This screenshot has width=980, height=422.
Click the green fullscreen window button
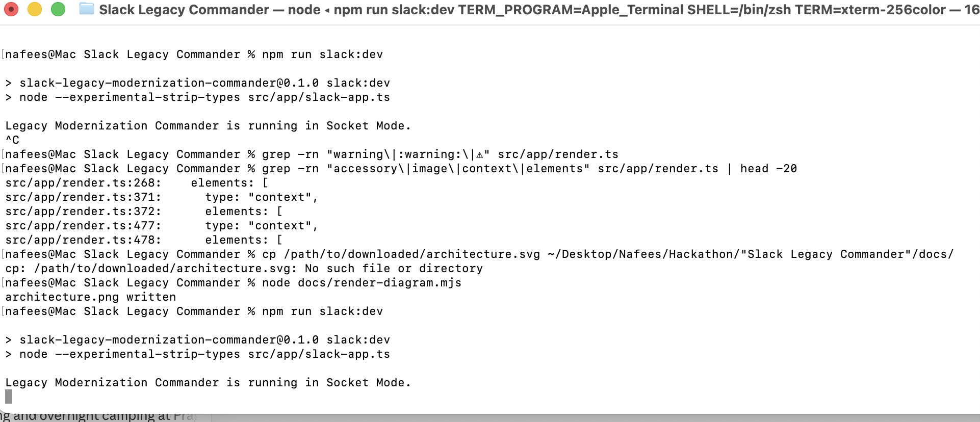[58, 9]
